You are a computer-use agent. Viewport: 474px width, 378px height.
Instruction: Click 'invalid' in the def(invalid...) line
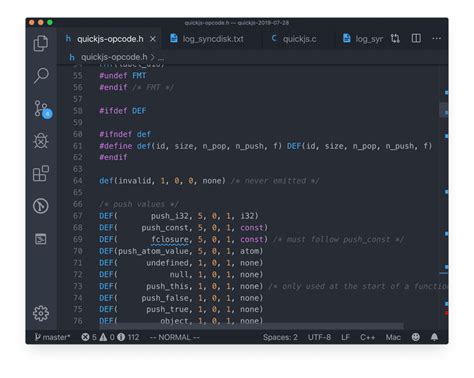point(134,181)
